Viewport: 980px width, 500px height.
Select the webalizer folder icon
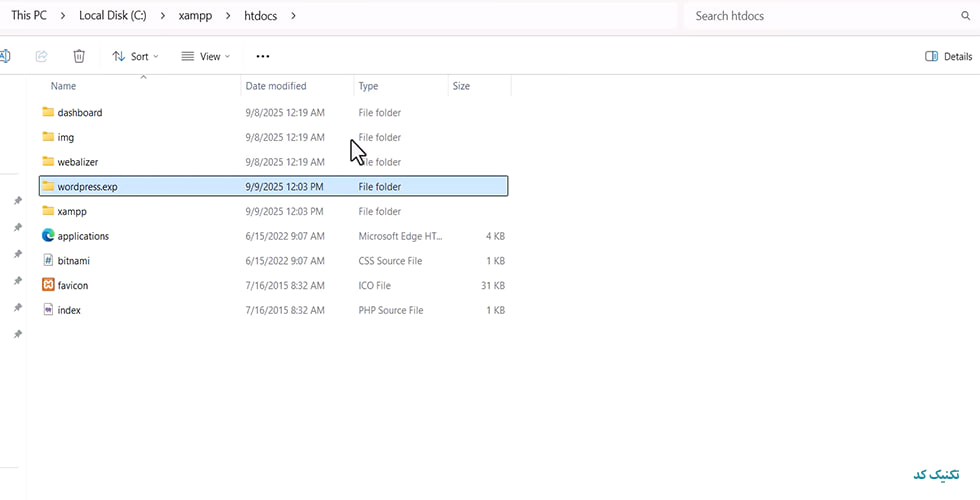(x=48, y=161)
